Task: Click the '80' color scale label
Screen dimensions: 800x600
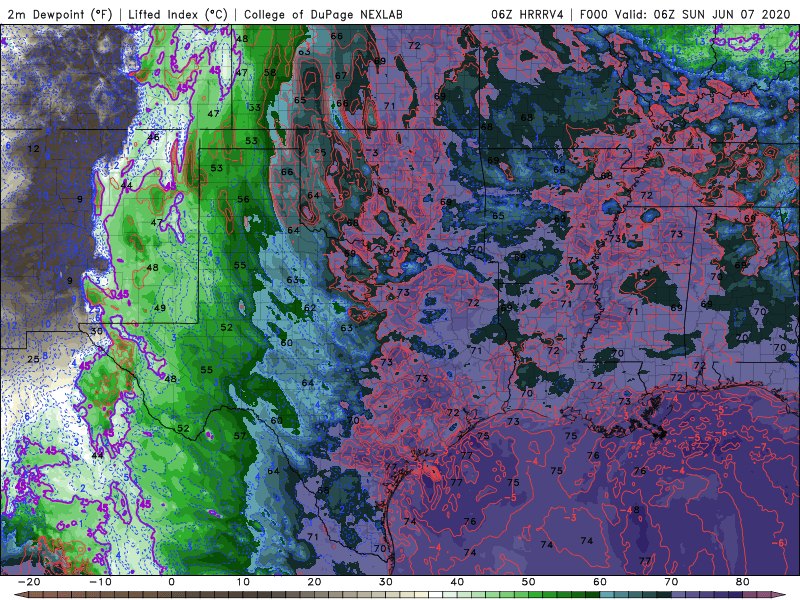Action: [743, 582]
